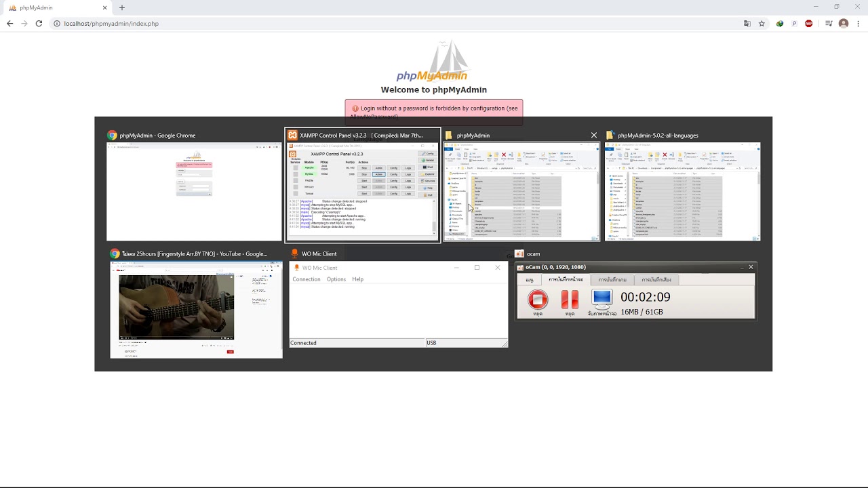Click Chrome's forward navigation arrow
The height and width of the screenshot is (488, 868).
tap(24, 23)
